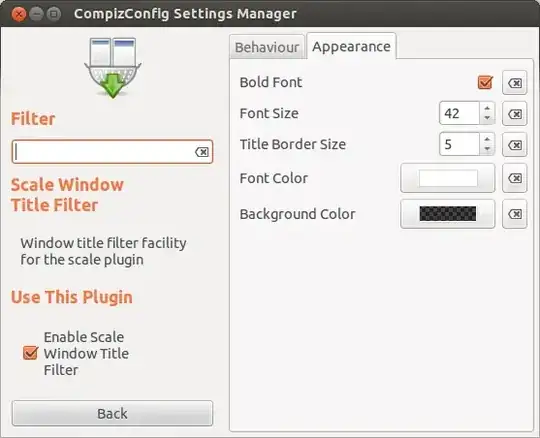Clear the Filter search field icon
Viewport: 540px width, 438px height.
click(x=202, y=152)
